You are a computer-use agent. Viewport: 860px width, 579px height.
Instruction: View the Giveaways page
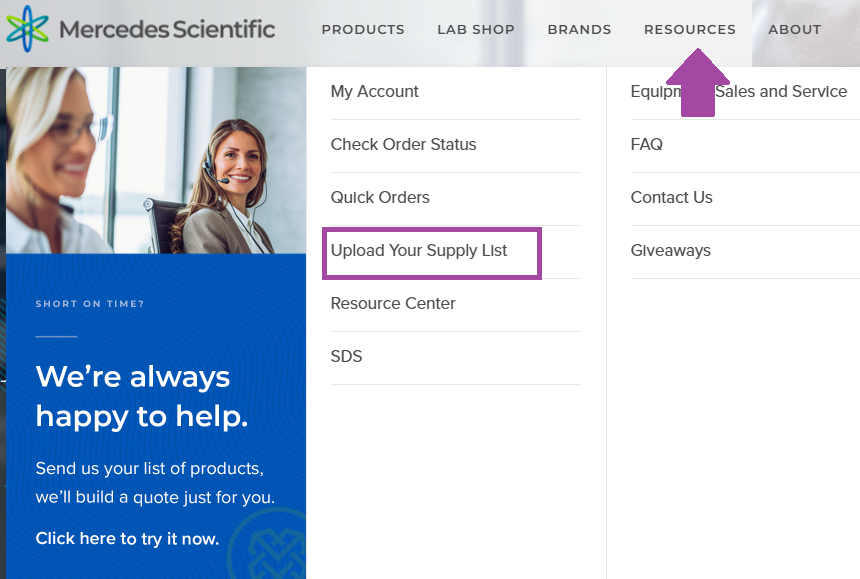[670, 251]
